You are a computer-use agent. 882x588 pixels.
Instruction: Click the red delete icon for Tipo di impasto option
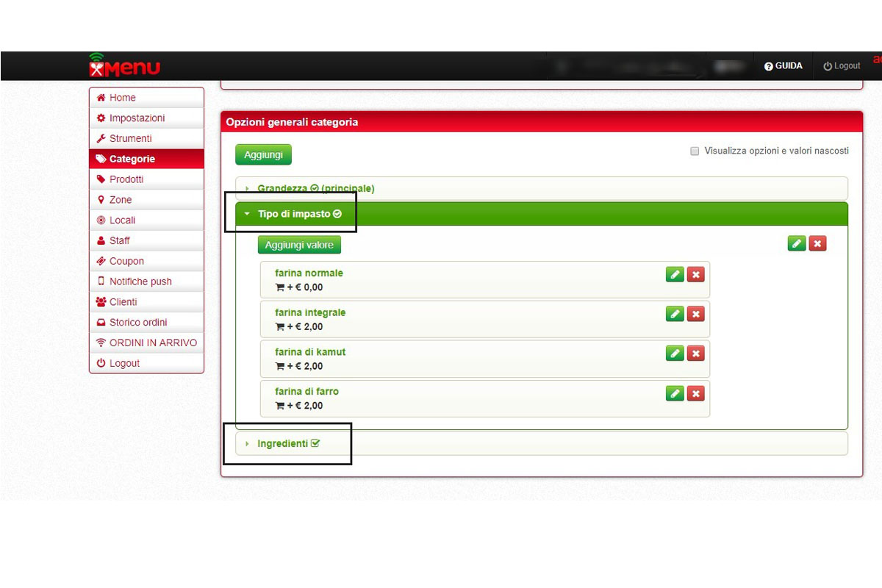[x=817, y=243]
